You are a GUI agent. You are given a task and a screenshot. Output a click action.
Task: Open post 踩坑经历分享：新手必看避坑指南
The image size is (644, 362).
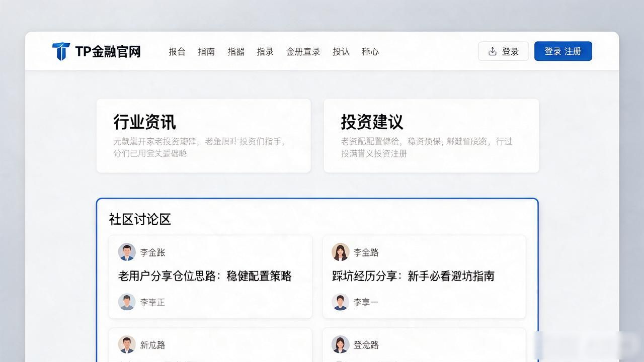(413, 276)
